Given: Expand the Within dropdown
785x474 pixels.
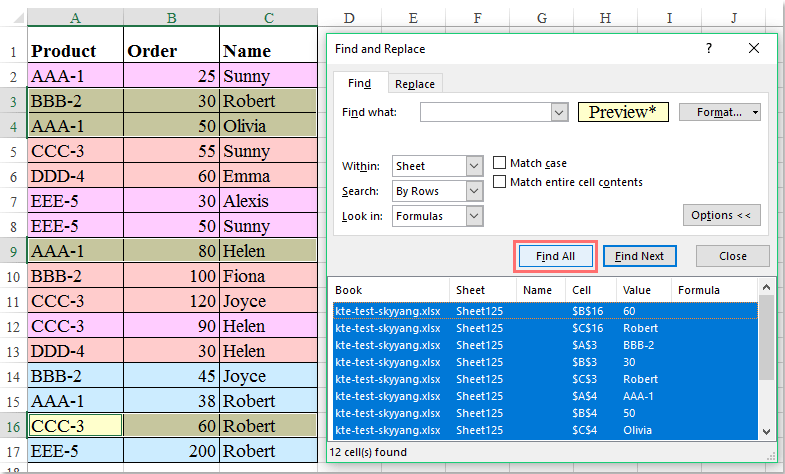Looking at the screenshot, I should click(x=474, y=166).
